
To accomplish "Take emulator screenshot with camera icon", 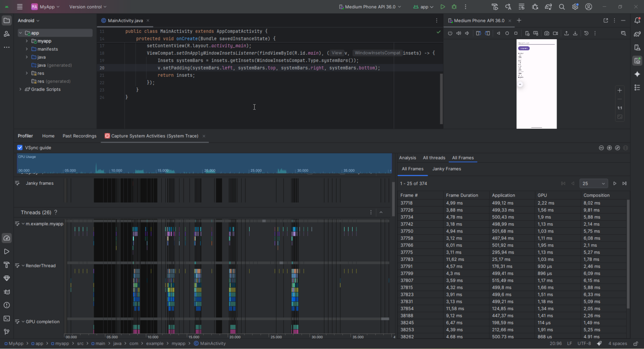I will 546,33.
